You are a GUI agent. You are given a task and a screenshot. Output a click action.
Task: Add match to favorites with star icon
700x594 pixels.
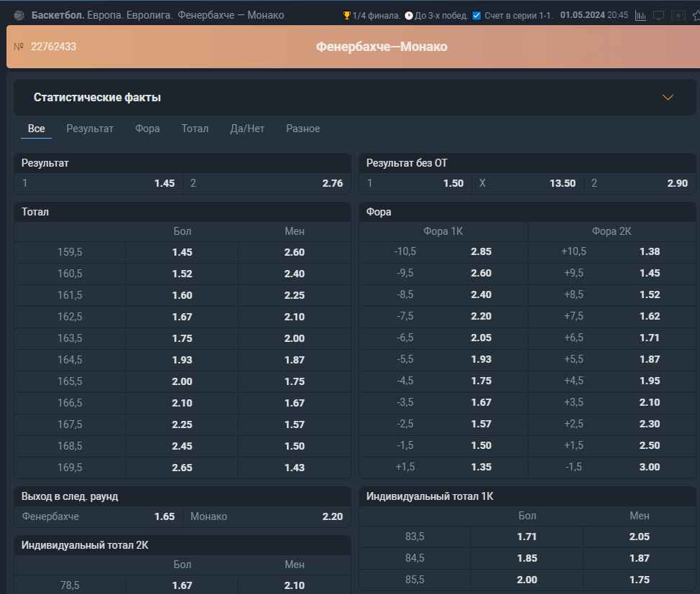pos(696,16)
